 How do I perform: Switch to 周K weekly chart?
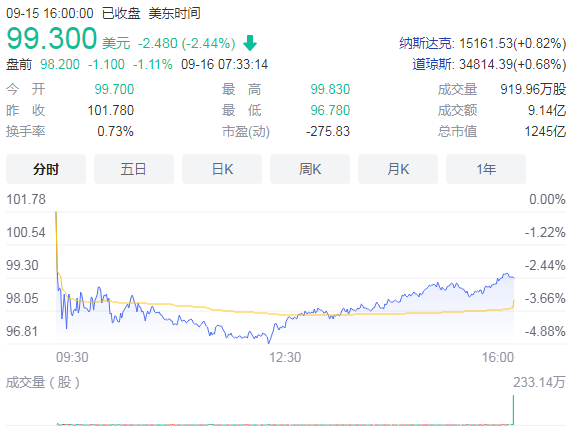(310, 169)
